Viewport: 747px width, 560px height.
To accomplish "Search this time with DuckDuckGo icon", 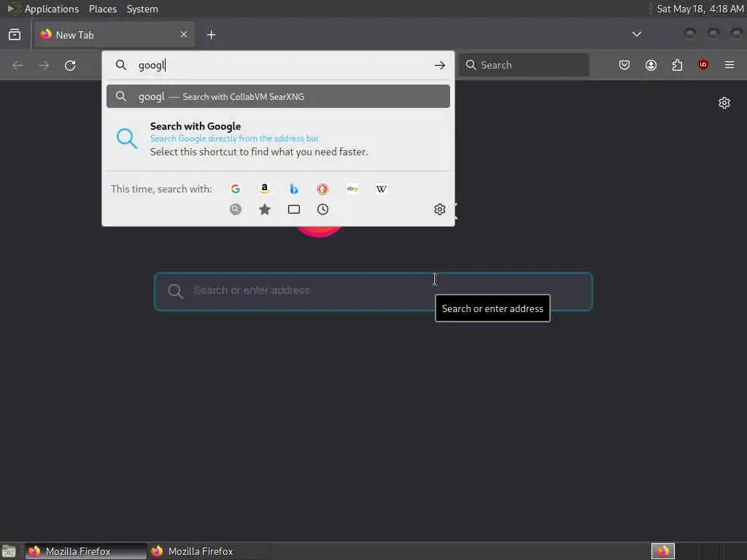I will 322,189.
